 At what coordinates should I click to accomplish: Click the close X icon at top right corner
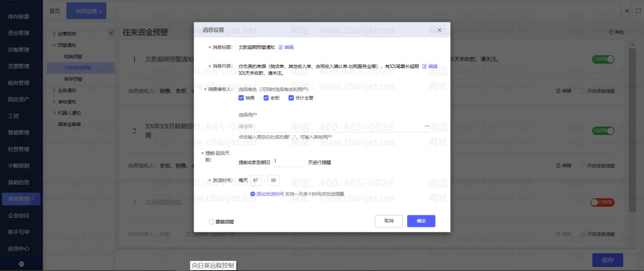[627, 11]
